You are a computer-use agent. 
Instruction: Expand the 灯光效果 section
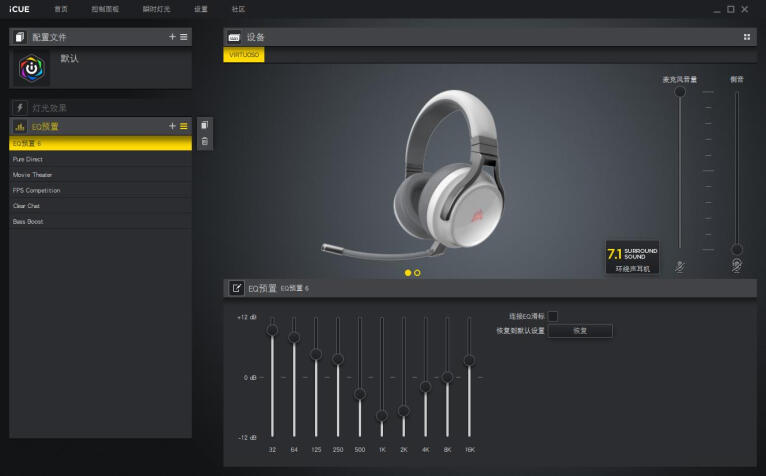(100, 107)
